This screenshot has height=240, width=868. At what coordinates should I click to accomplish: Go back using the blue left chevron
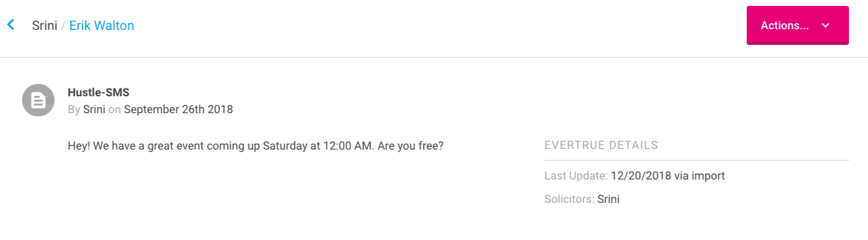pyautogui.click(x=10, y=25)
